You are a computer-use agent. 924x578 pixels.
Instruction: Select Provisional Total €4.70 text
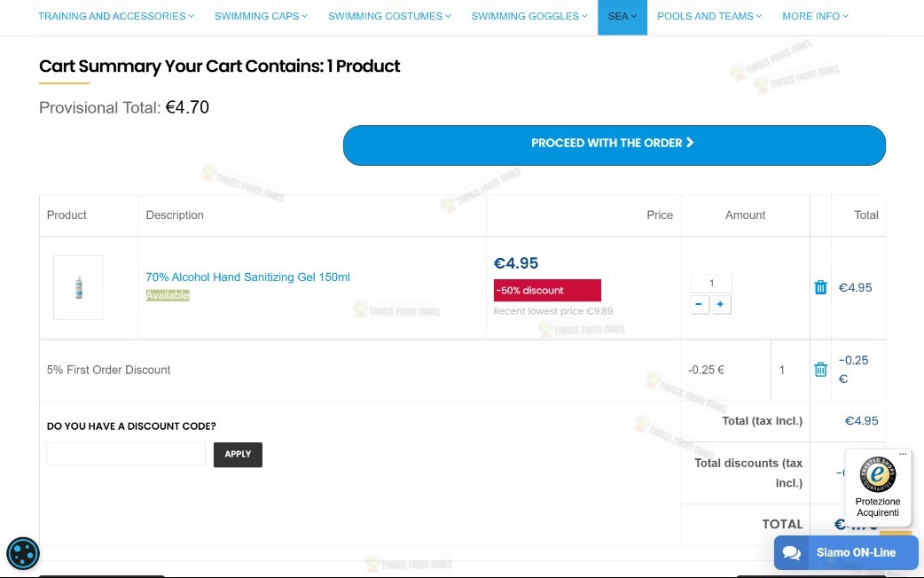[x=124, y=107]
